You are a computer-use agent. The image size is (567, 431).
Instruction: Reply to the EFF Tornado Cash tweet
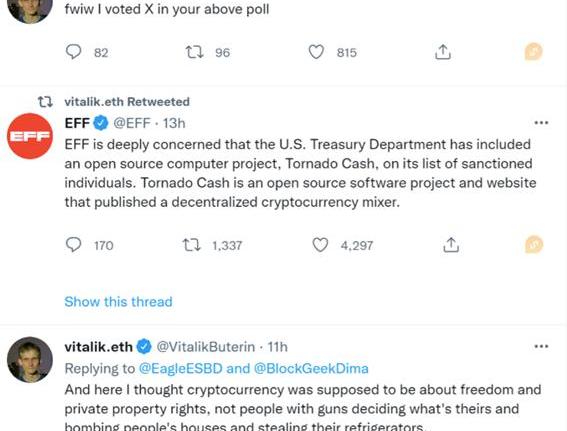pos(73,245)
